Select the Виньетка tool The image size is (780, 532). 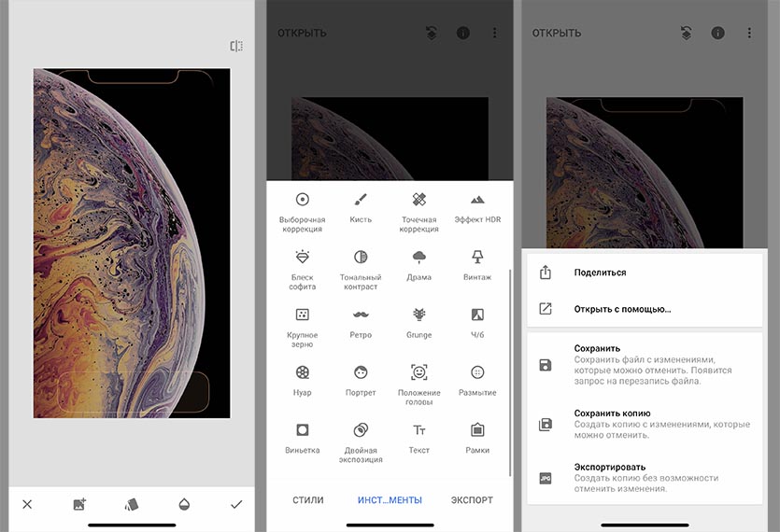click(x=302, y=439)
